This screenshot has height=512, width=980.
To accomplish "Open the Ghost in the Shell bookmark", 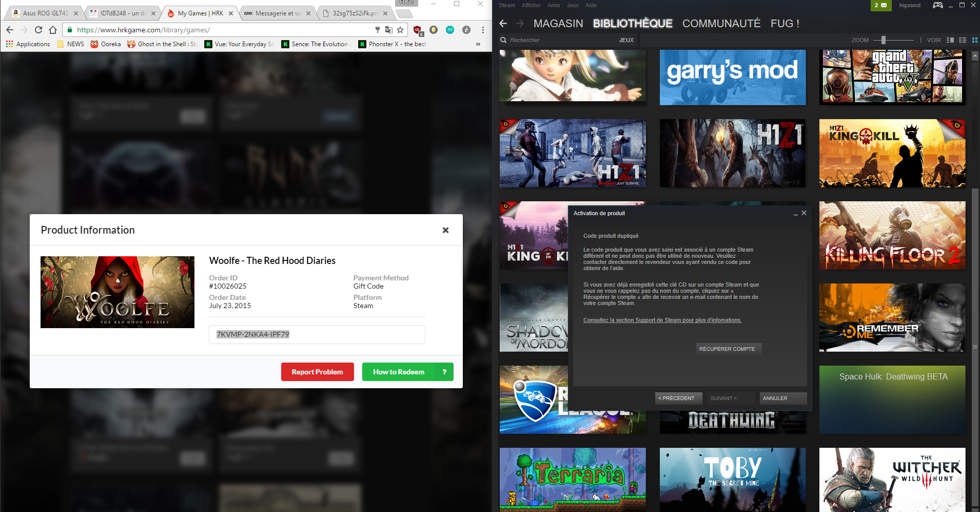I will 162,44.
